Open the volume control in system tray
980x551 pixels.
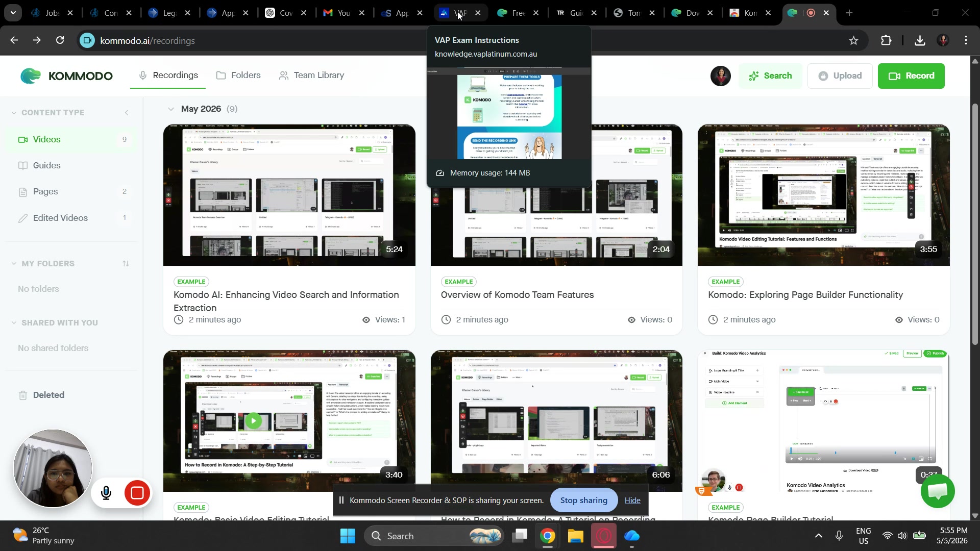point(902,536)
